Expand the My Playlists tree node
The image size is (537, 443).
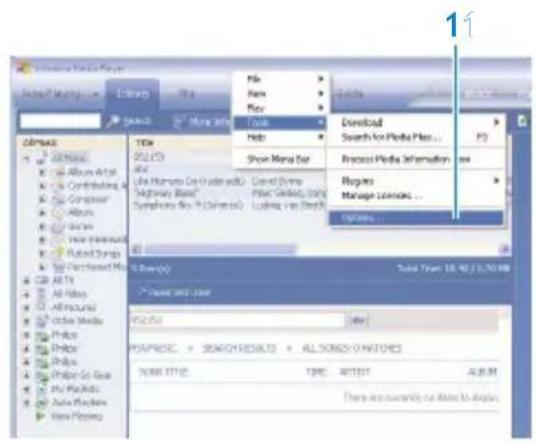pyautogui.click(x=27, y=389)
